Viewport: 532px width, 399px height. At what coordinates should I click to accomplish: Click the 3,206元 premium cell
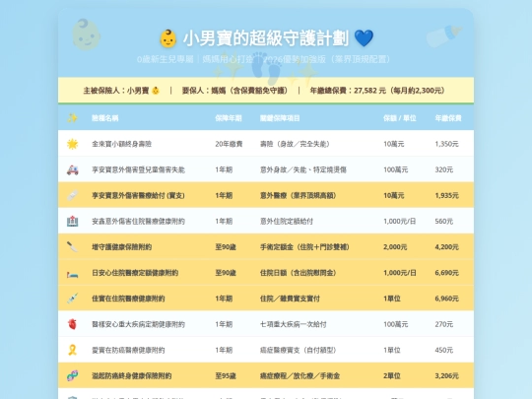447,376
